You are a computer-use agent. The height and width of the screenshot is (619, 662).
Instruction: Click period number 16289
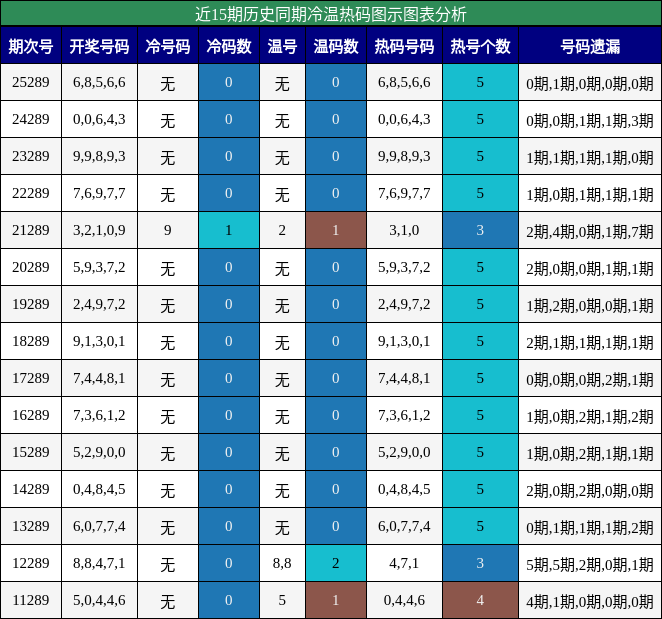[31, 415]
